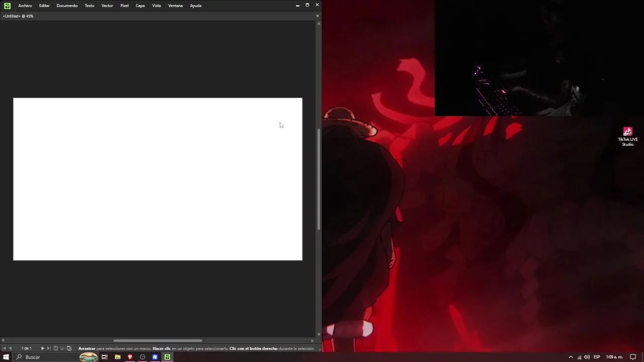The image size is (644, 362).
Task: Open the Archivo menu
Action: click(25, 6)
